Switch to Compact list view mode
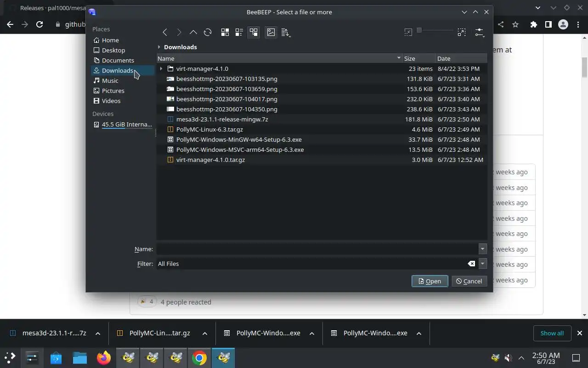This screenshot has width=588, height=368. coord(239,32)
